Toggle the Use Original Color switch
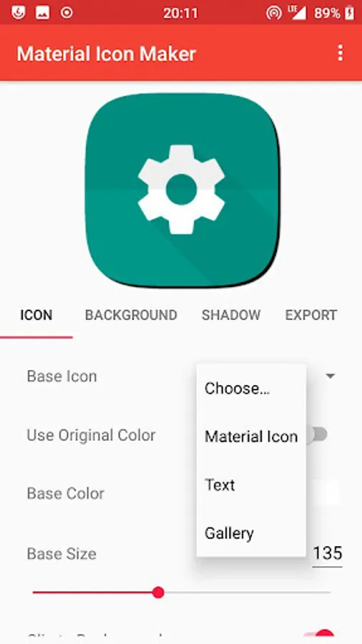 click(318, 434)
